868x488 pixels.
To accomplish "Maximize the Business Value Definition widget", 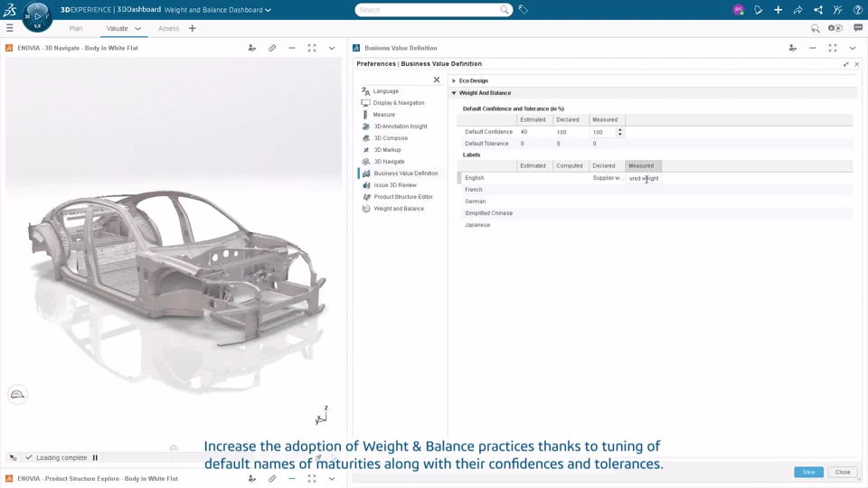I will click(x=833, y=48).
